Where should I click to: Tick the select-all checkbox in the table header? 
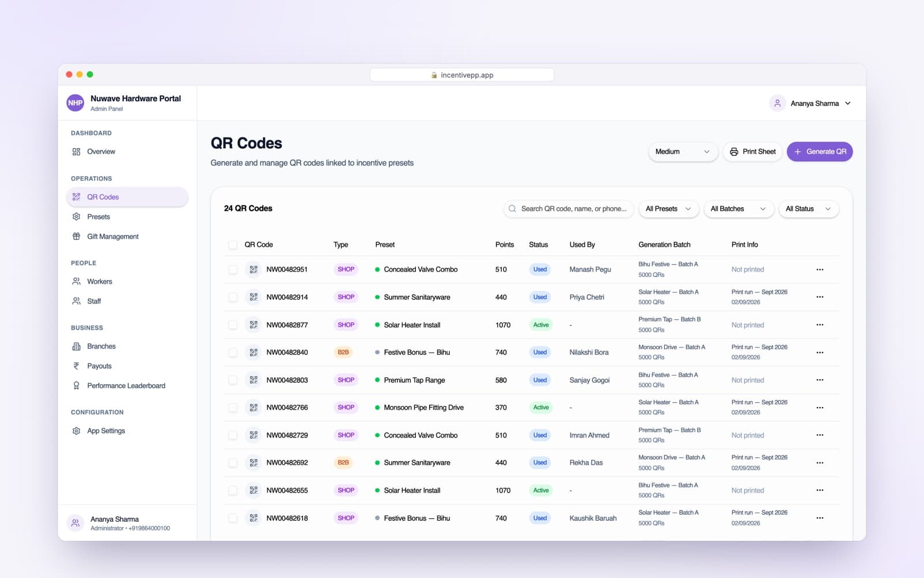click(x=233, y=244)
